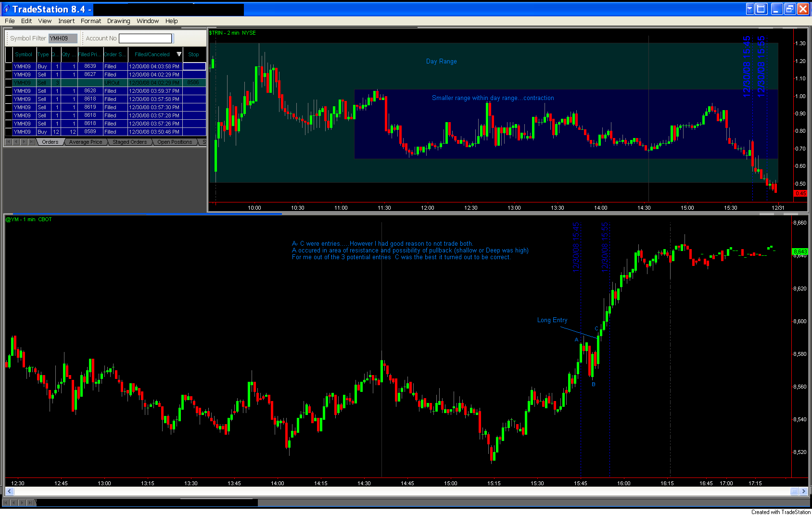Click the Day Range annotation text
Image resolution: width=812 pixels, height=515 pixels.
442,61
